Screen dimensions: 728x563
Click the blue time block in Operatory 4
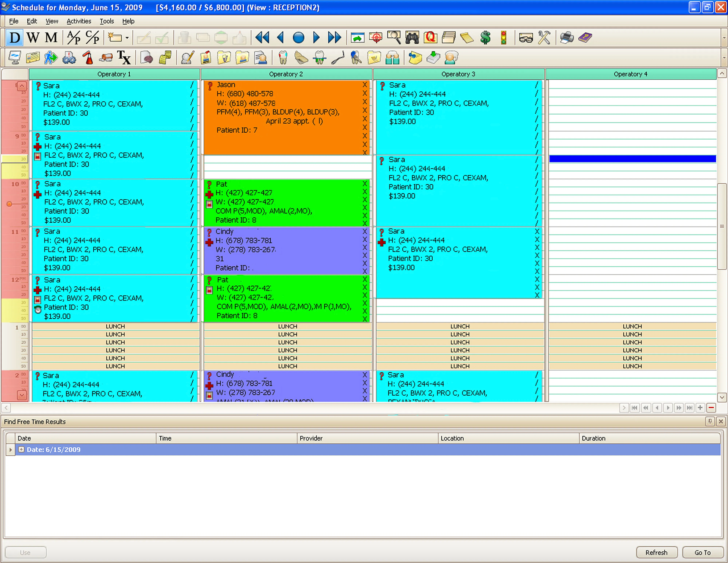pos(632,159)
